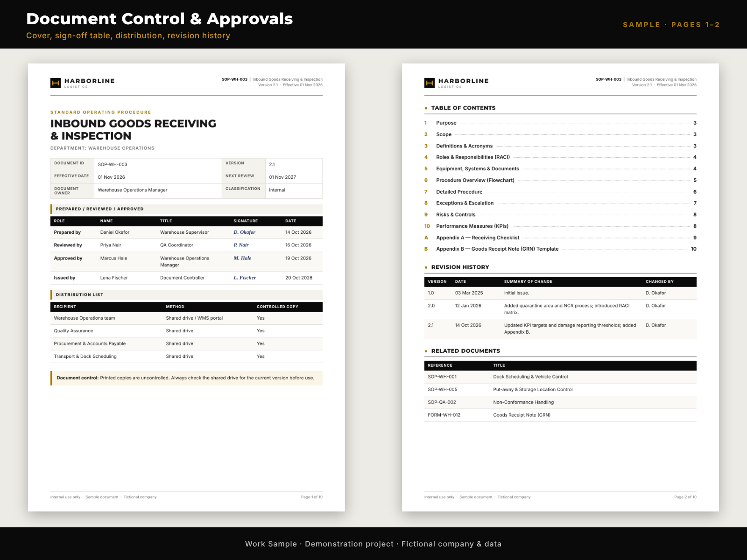The image size is (747, 560).
Task: Click the 'P. Nair' signature
Action: coord(241,245)
